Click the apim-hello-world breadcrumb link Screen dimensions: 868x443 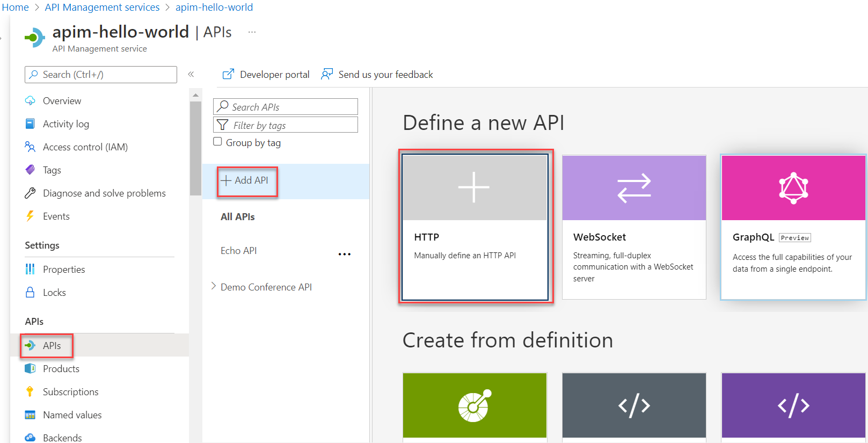click(214, 8)
